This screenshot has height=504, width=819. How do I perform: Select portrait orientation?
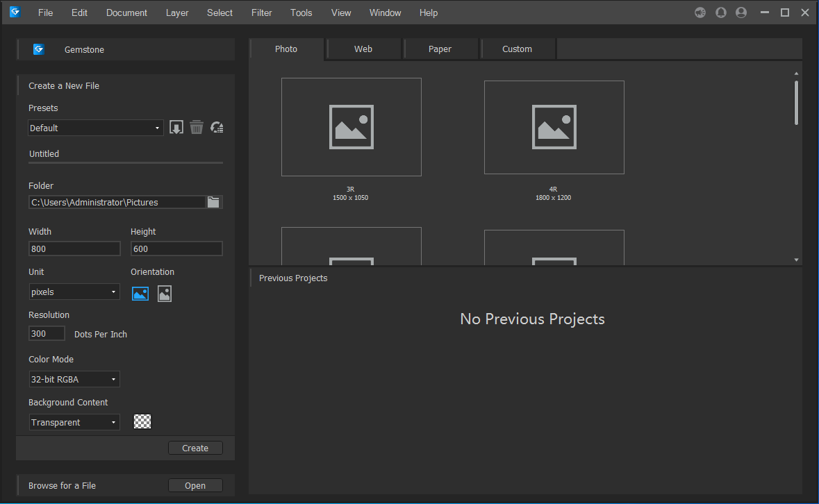tap(165, 294)
